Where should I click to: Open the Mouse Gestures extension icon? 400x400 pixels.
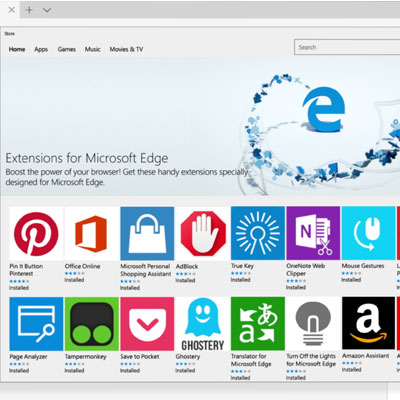[x=368, y=233]
